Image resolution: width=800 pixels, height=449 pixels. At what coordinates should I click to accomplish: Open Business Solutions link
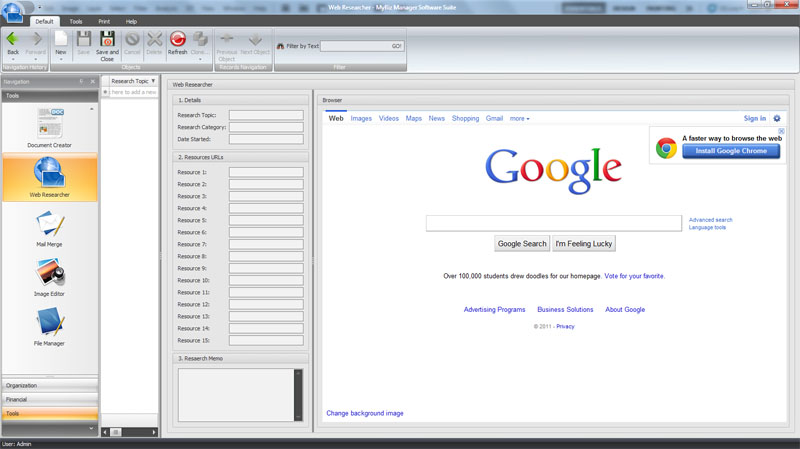click(565, 310)
